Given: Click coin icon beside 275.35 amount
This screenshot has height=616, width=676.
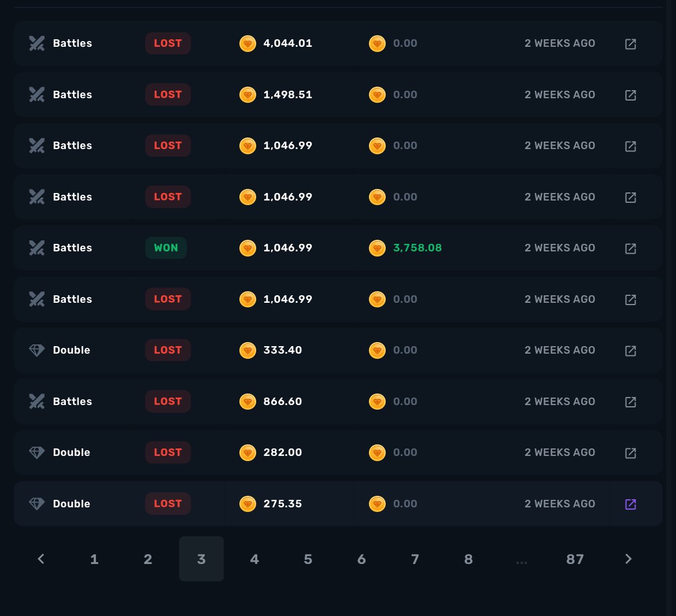Looking at the screenshot, I should pyautogui.click(x=248, y=504).
